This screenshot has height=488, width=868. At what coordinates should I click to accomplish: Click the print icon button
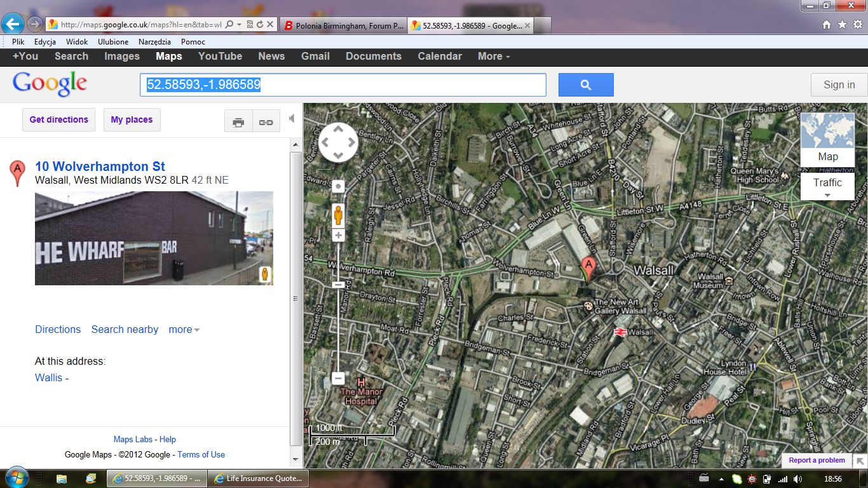(x=238, y=122)
